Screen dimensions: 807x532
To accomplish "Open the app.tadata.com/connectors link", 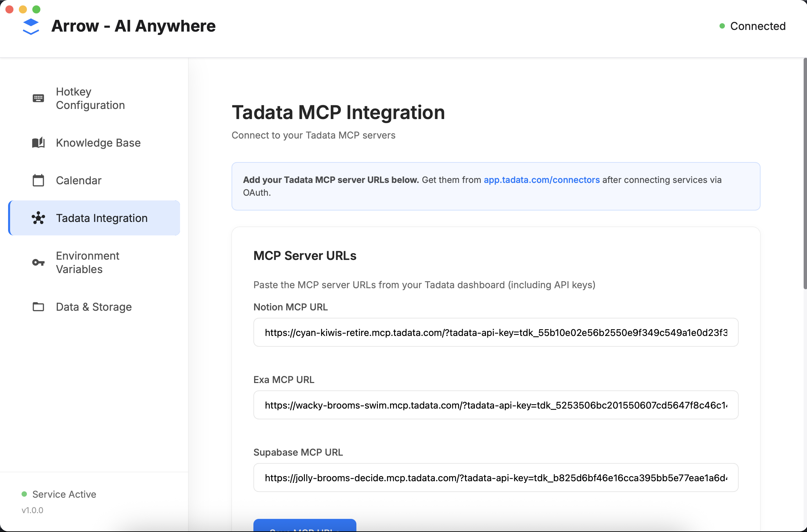I will (x=541, y=180).
